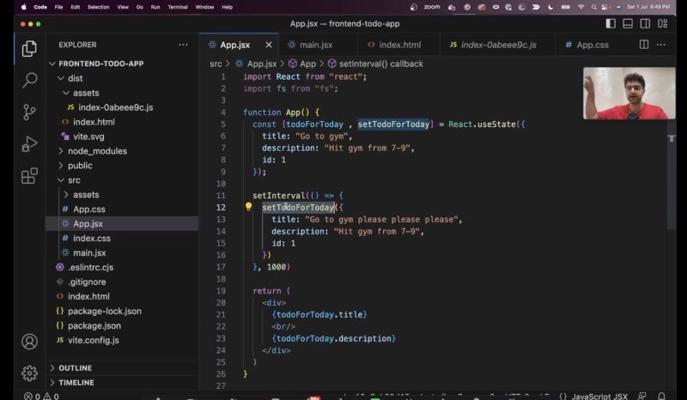
Task: Open the Accounts icon in activity bar
Action: click(29, 342)
